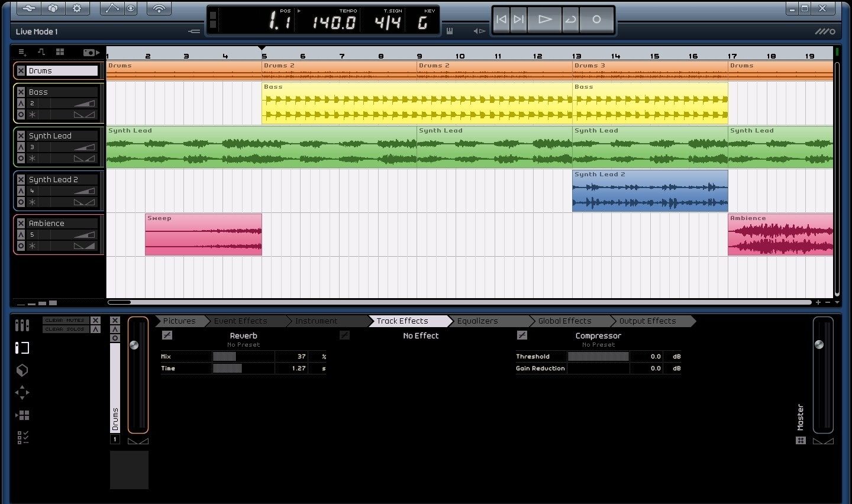Viewport: 852px width, 504px height.
Task: Arm record on the Bass track
Action: point(21,114)
